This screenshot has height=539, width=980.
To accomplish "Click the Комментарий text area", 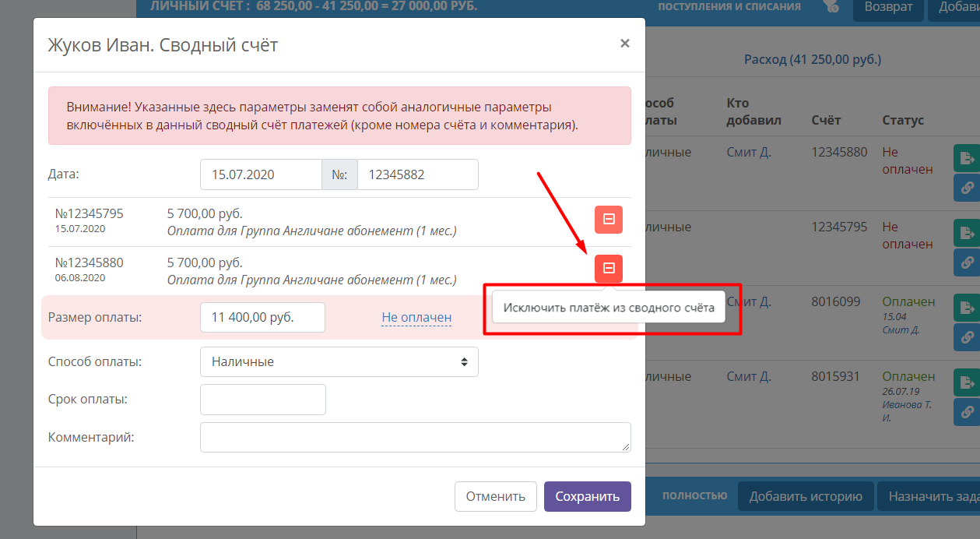I will [416, 437].
